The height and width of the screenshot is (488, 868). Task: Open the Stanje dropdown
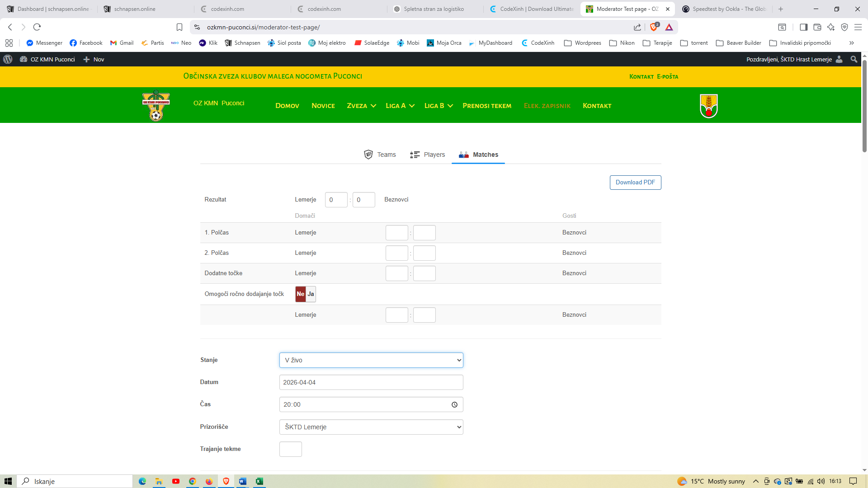tap(371, 360)
